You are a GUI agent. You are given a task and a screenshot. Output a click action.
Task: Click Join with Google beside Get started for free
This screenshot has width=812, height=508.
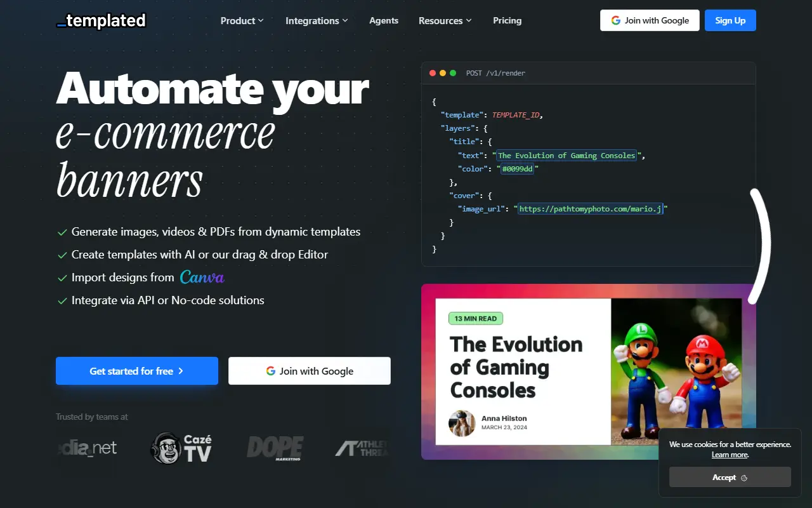tap(310, 371)
